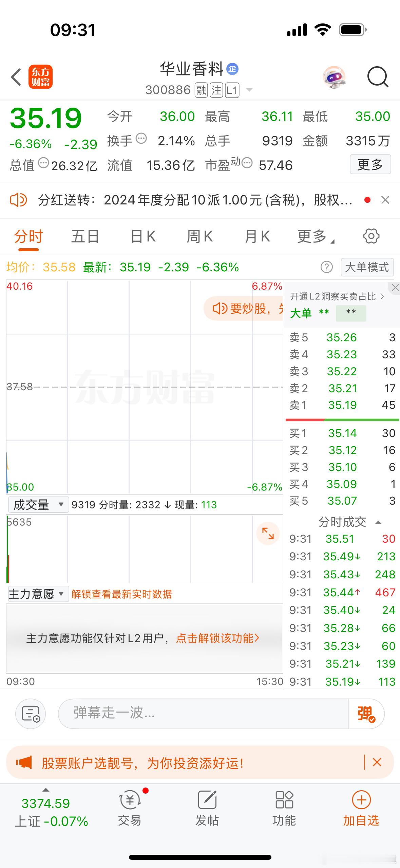Open search with the magnifier icon
This screenshot has height=868, width=400.
378,77
